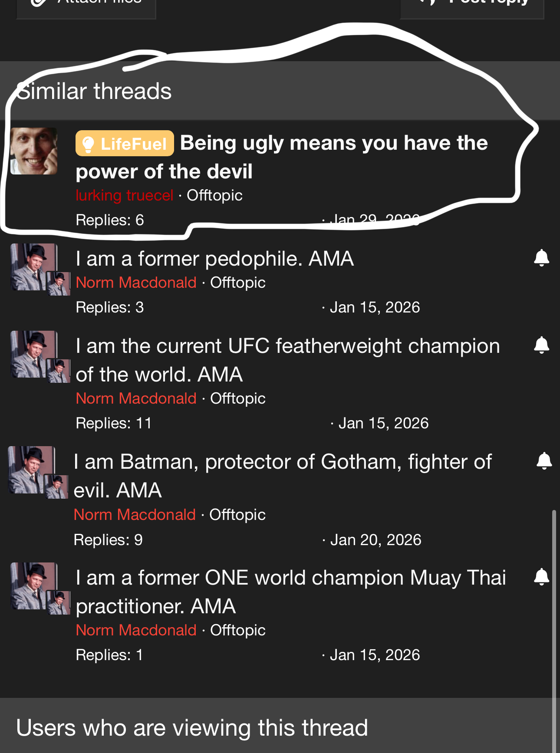This screenshot has width=560, height=753.
Task: Toggle the bell on the 3-replies AMA thread
Action: coord(541,258)
